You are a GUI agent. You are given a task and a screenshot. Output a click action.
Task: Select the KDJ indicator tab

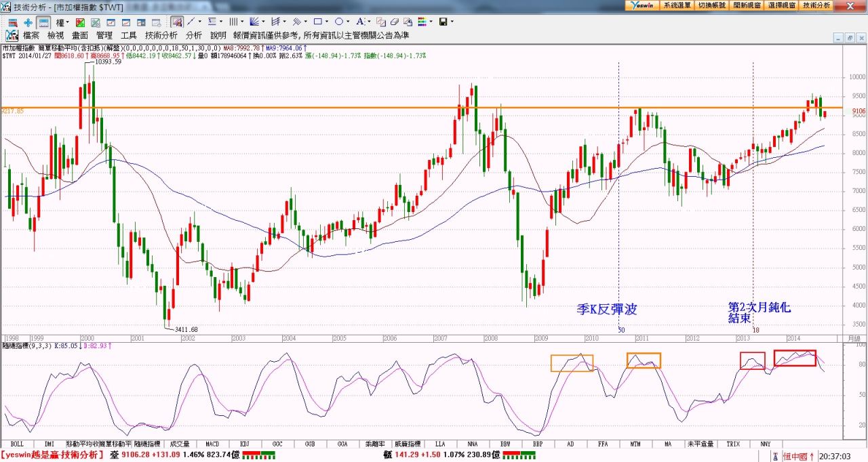tap(245, 444)
